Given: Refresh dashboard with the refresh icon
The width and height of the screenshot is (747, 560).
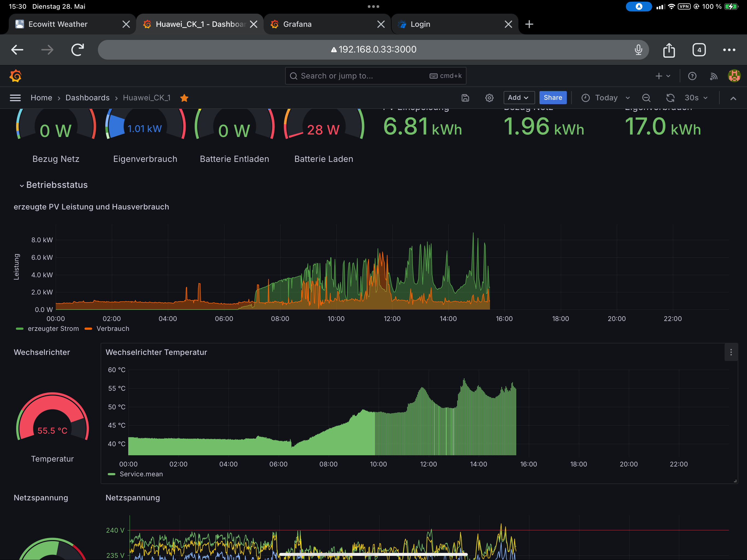Looking at the screenshot, I should click(670, 98).
